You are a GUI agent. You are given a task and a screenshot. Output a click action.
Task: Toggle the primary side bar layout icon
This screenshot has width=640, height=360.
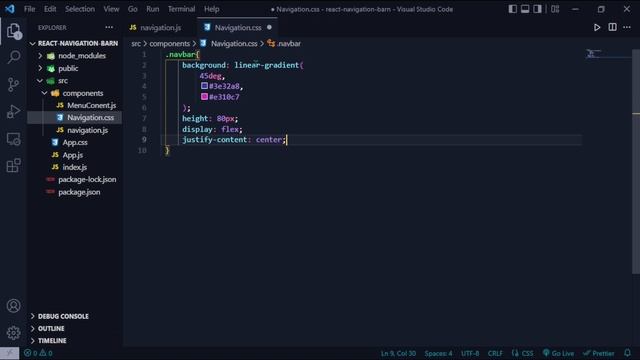tap(513, 9)
